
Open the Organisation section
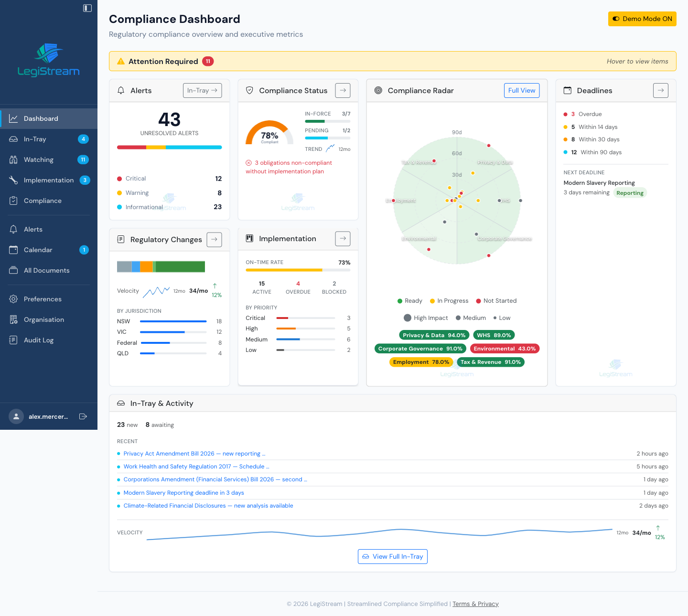[13, 319]
